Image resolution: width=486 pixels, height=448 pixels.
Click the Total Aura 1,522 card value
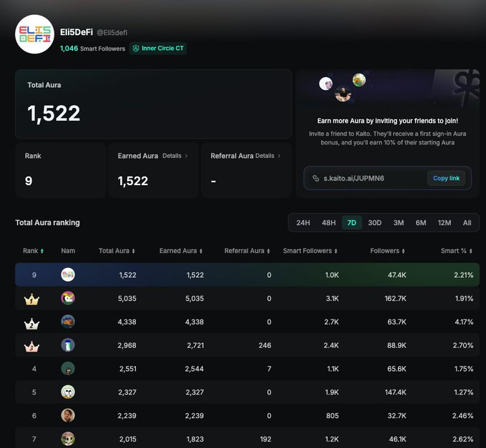coord(54,114)
